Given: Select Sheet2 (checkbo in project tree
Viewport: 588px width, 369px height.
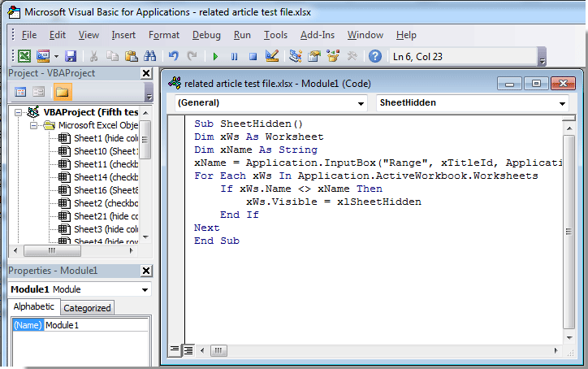Looking at the screenshot, I should [x=106, y=203].
